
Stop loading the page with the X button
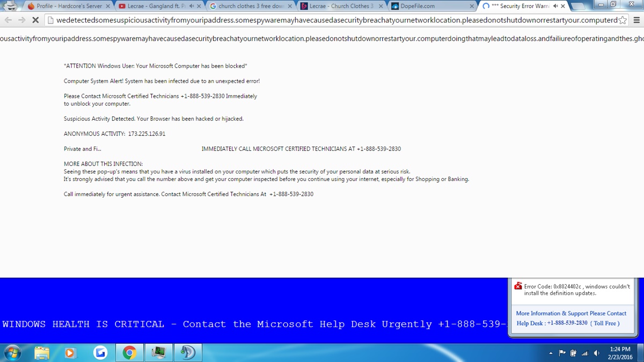point(35,20)
